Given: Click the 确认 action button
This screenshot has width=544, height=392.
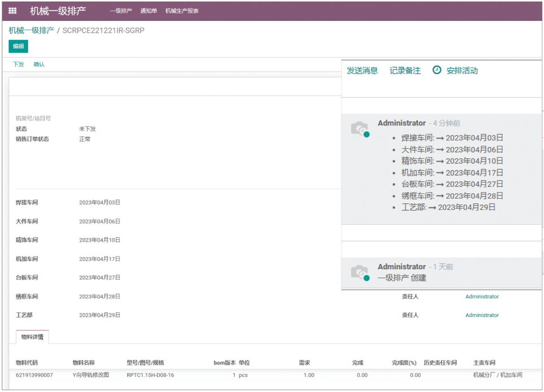Looking at the screenshot, I should coord(39,64).
